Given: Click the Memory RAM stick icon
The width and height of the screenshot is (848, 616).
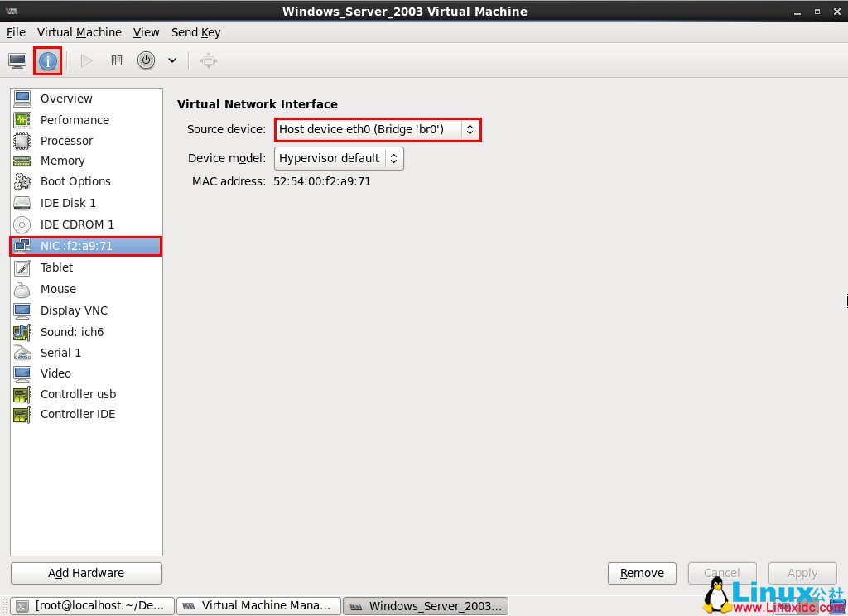Looking at the screenshot, I should 22,161.
